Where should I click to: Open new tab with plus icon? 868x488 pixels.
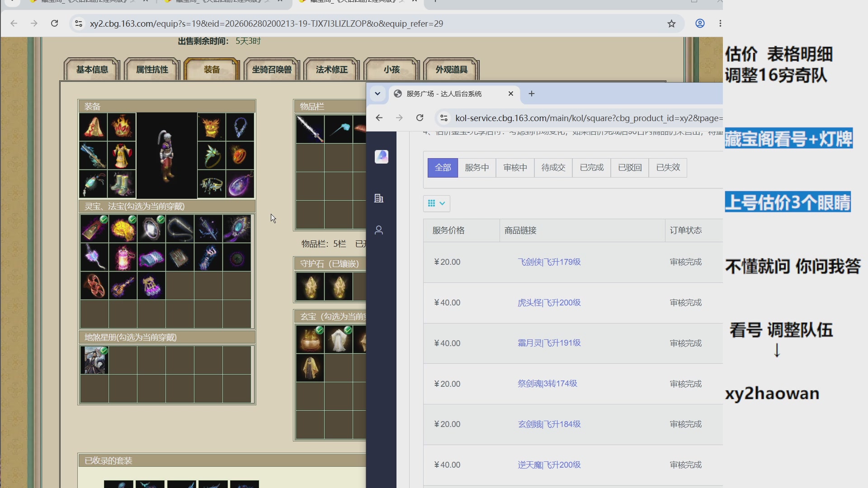click(x=532, y=94)
